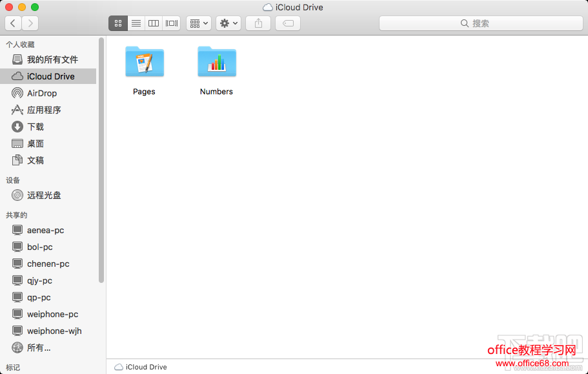The height and width of the screenshot is (374, 588).
Task: Click the AirDrop radar icon
Action: click(17, 93)
